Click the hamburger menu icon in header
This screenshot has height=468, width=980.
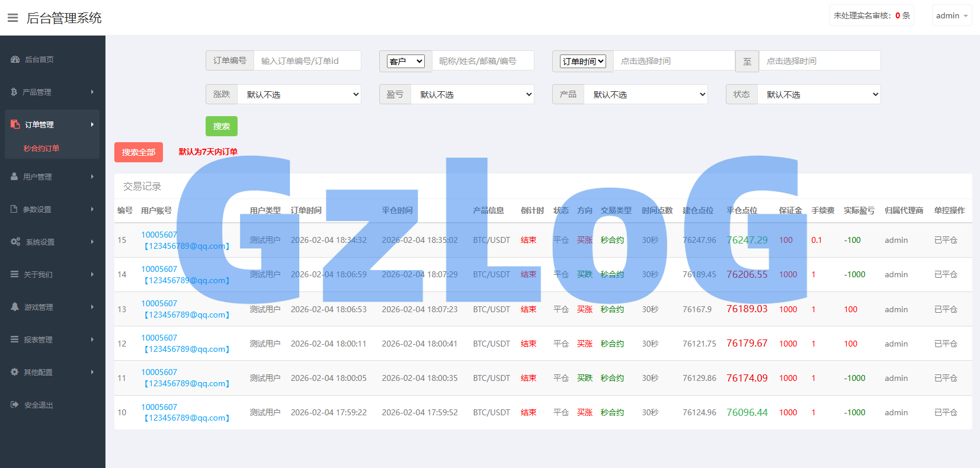click(x=12, y=18)
